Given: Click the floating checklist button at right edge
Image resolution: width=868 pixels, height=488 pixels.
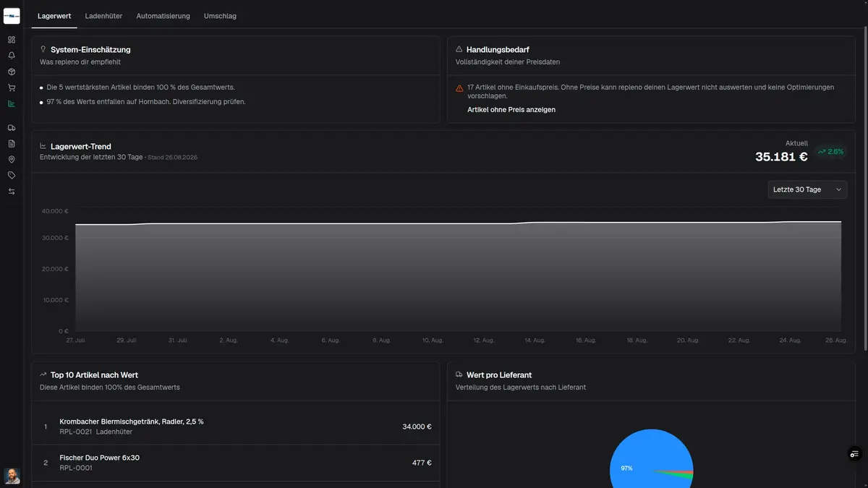Looking at the screenshot, I should (855, 454).
